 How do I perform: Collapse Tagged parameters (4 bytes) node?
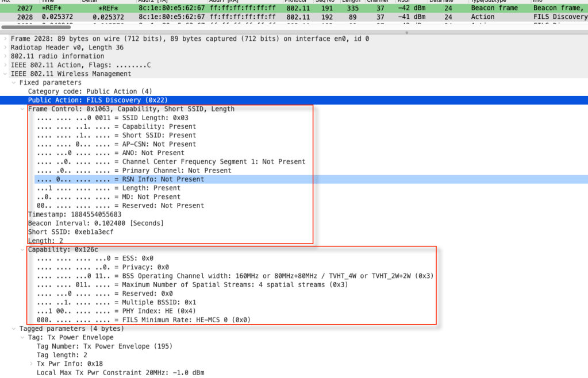click(x=14, y=329)
